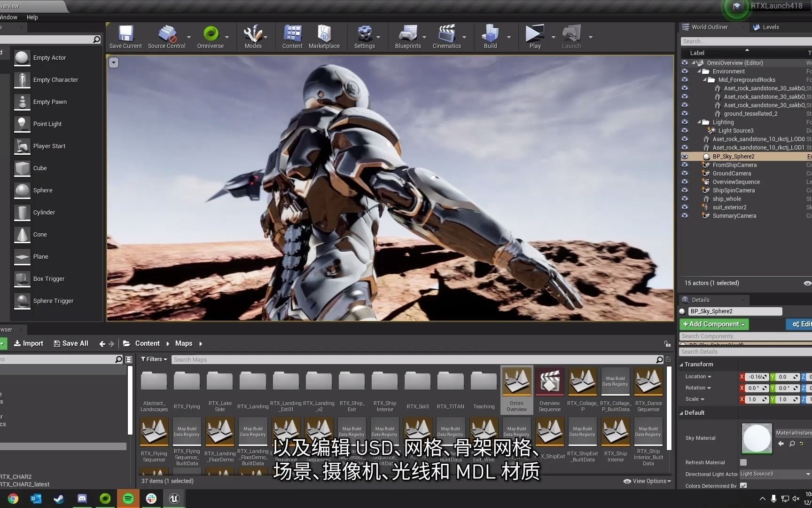The image size is (812, 508).
Task: Open the viewport options dropdown arrow
Action: click(114, 63)
